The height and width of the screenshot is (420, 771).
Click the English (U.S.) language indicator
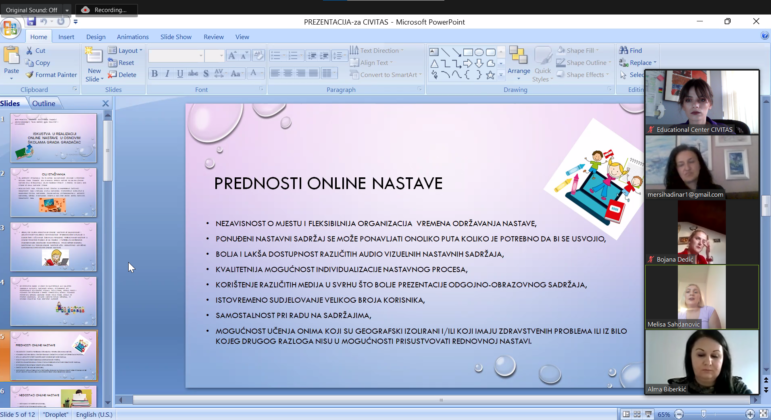94,415
